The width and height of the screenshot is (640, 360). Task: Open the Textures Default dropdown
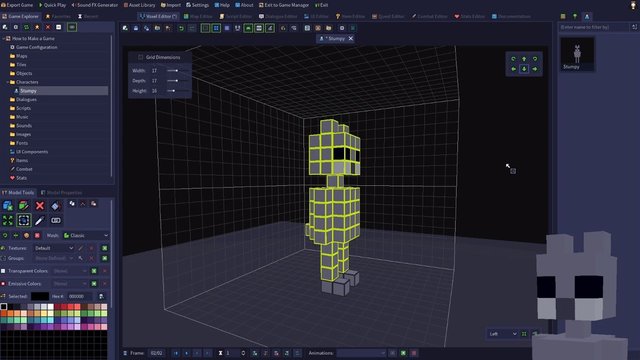tap(54, 248)
